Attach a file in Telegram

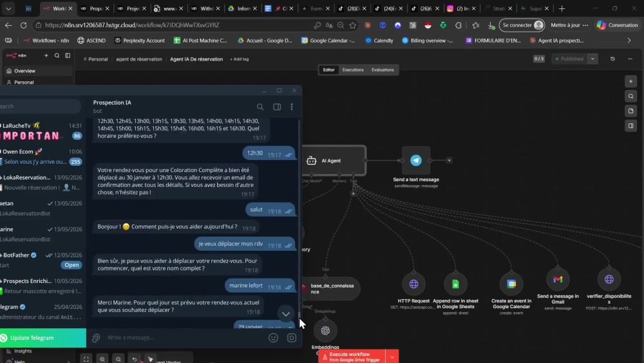coord(96,338)
